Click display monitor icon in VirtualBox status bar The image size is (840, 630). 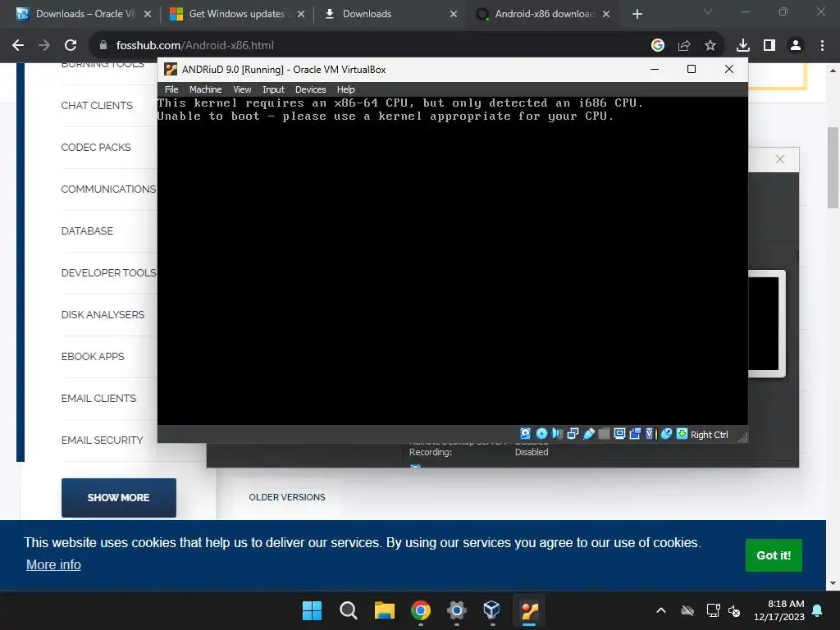(619, 434)
